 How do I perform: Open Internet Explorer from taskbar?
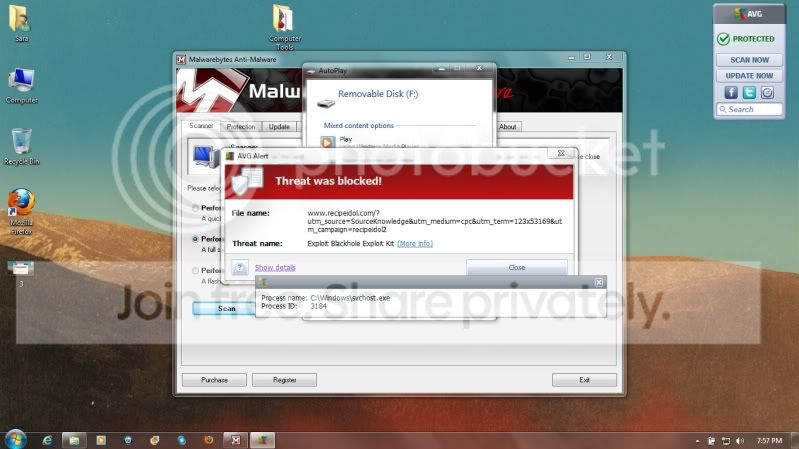point(46,439)
